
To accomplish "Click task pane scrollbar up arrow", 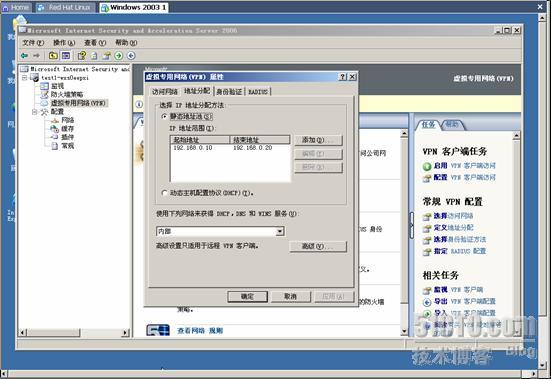I will pyautogui.click(x=516, y=136).
